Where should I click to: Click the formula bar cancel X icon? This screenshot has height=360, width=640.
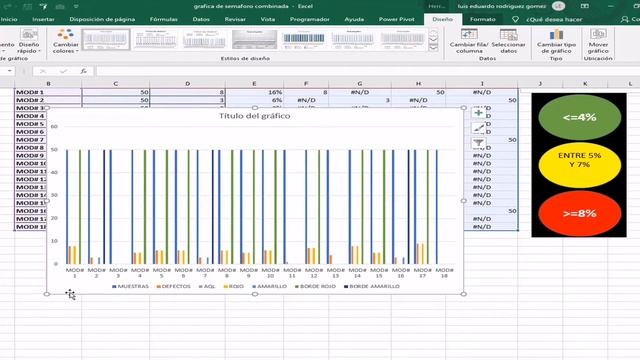pos(42,71)
